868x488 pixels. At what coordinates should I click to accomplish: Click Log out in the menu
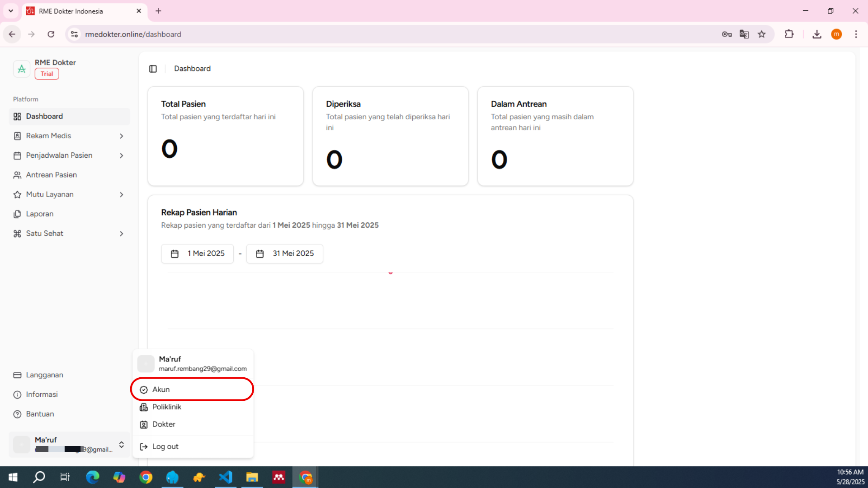[165, 446]
